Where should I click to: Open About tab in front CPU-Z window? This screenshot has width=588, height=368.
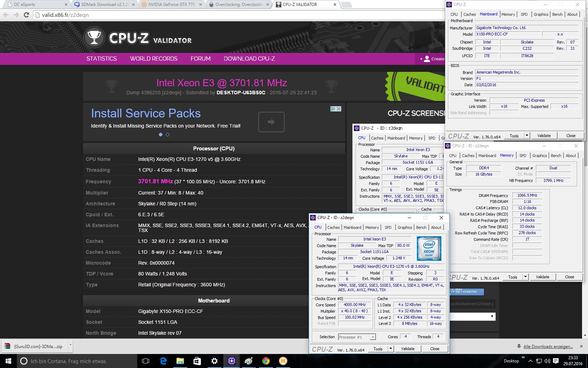pyautogui.click(x=436, y=227)
